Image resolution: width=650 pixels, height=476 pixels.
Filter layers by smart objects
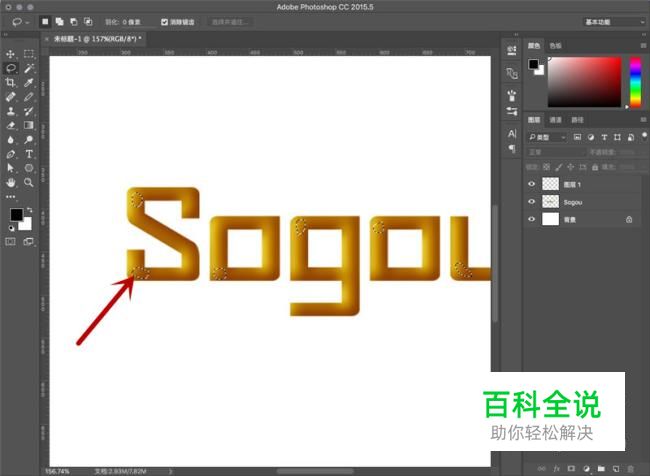tap(631, 137)
